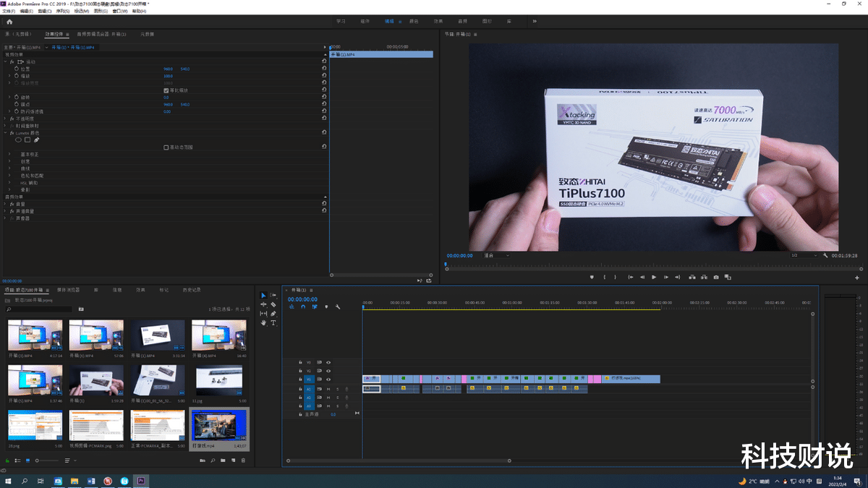The image size is (868, 488).
Task: Click Export Frame camera icon
Action: (716, 277)
